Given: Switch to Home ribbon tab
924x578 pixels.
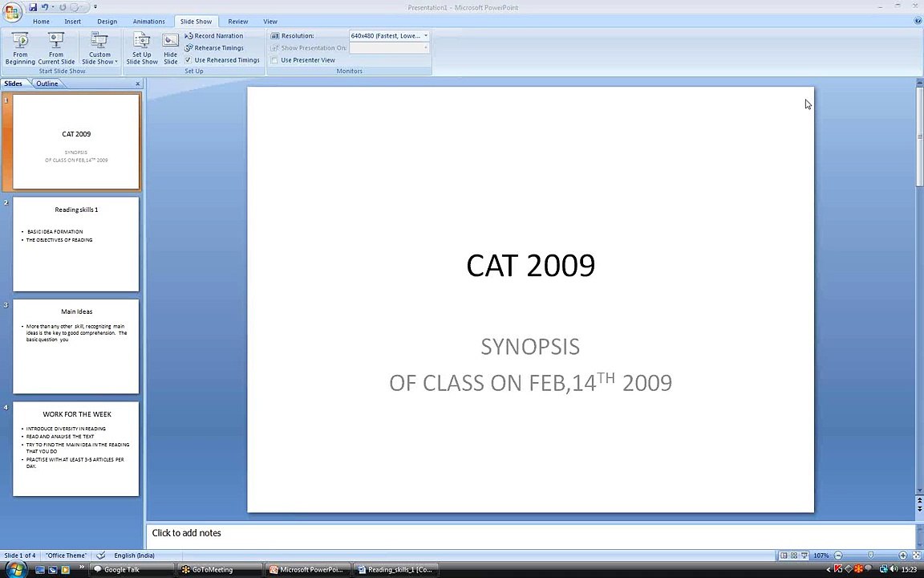Looking at the screenshot, I should pos(41,21).
